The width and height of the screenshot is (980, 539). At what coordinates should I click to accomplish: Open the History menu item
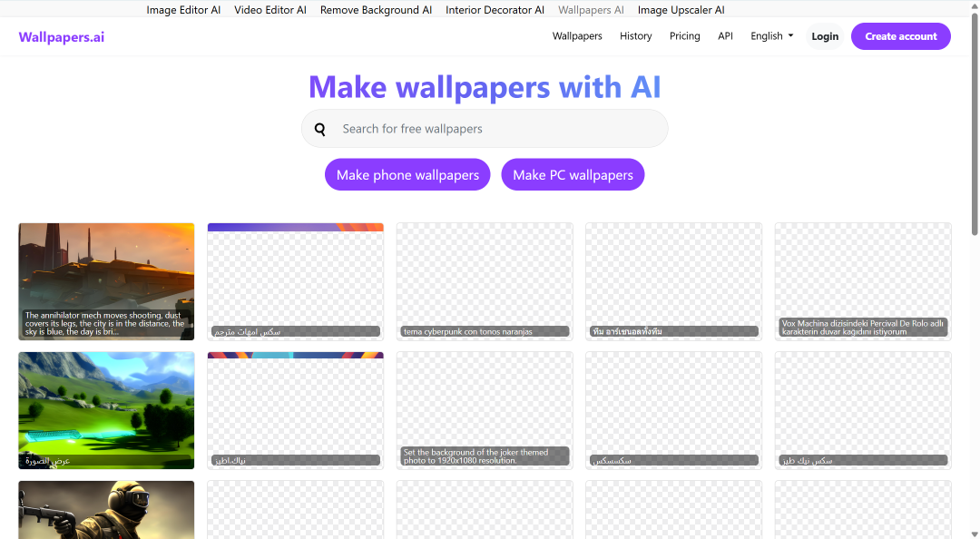635,36
